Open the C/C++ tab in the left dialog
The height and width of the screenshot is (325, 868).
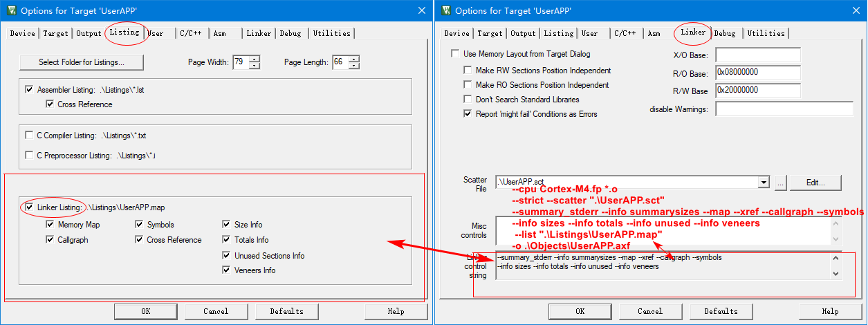coord(192,33)
